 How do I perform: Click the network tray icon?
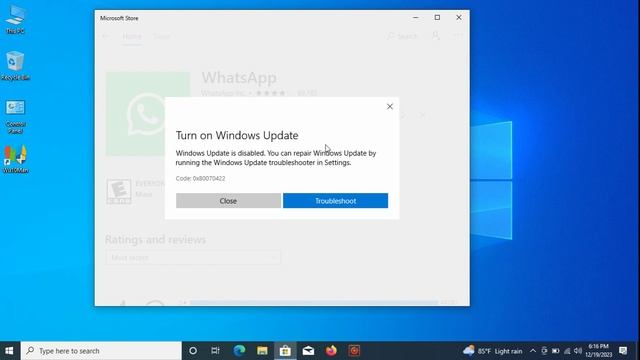(567, 351)
